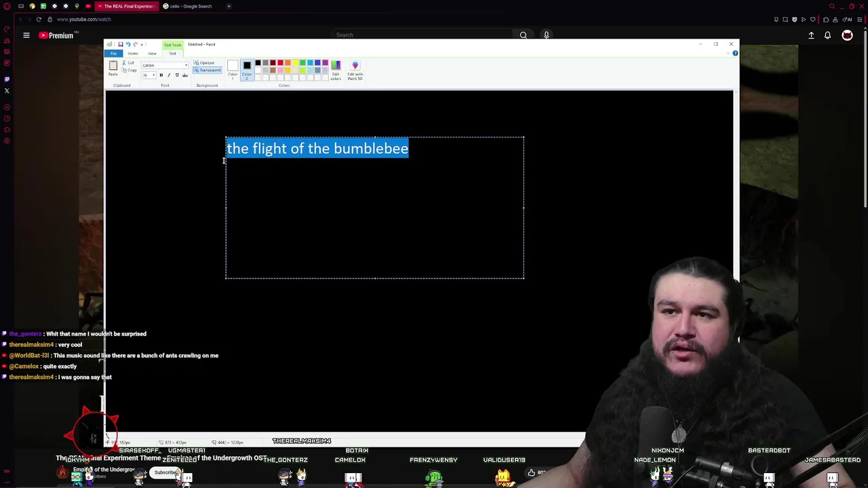
Task: Click the Copy icon in Paint
Action: click(x=124, y=70)
